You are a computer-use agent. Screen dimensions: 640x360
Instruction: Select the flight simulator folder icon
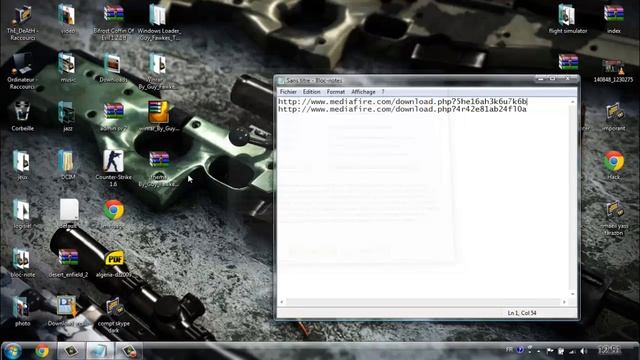pyautogui.click(x=568, y=19)
